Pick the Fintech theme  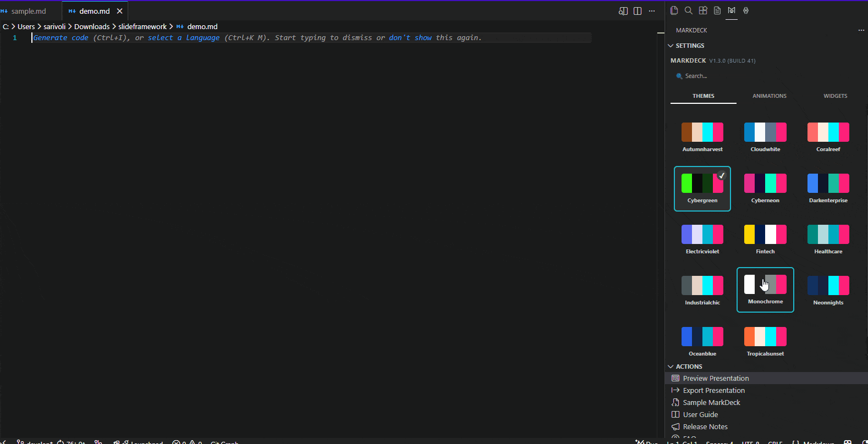coord(765,240)
